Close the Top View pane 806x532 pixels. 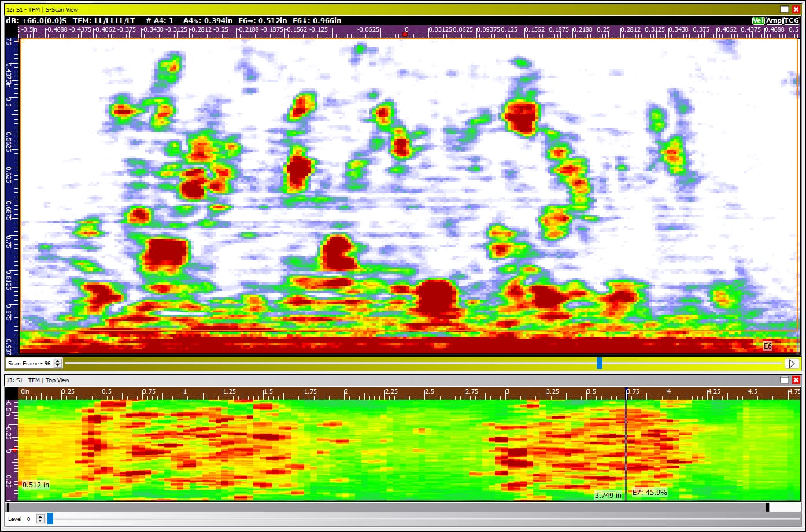click(796, 380)
